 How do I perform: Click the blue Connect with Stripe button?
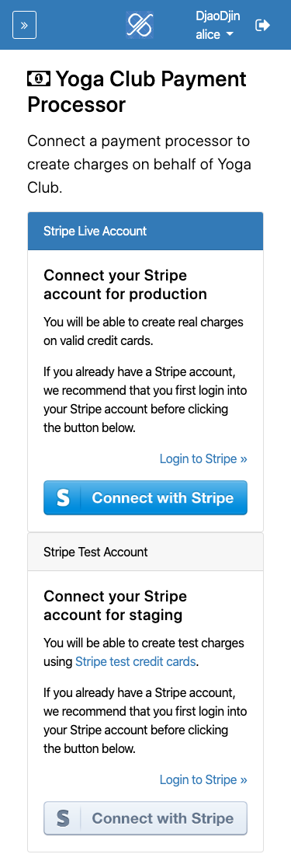[x=146, y=497]
